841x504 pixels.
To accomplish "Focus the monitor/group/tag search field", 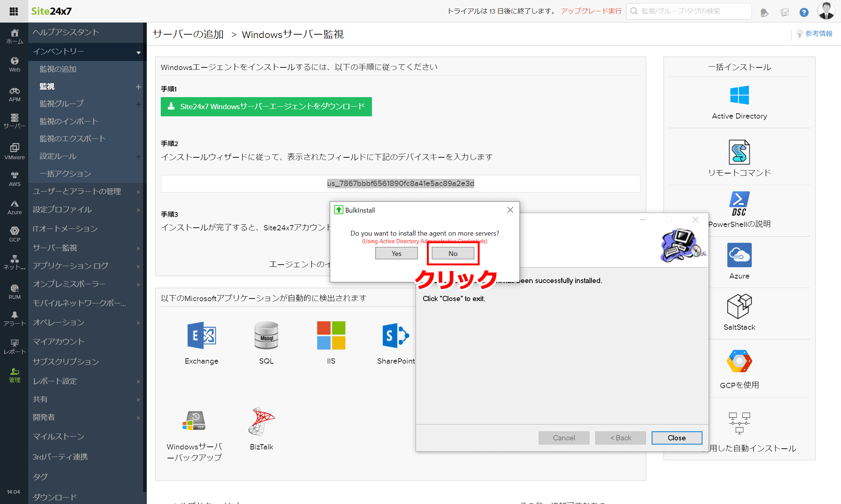I will coord(689,11).
